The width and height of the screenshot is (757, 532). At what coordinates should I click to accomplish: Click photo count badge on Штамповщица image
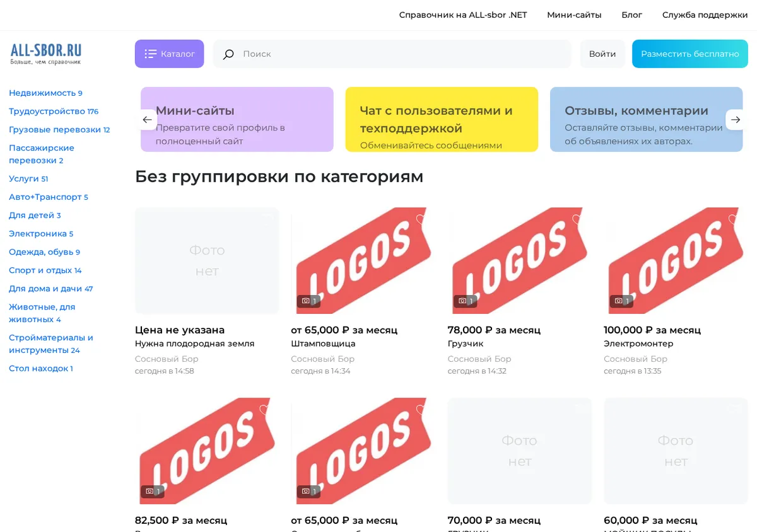[308, 301]
